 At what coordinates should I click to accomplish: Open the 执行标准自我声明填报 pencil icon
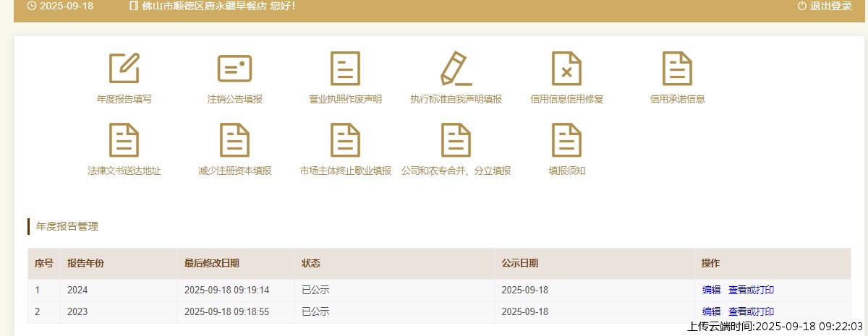click(456, 69)
